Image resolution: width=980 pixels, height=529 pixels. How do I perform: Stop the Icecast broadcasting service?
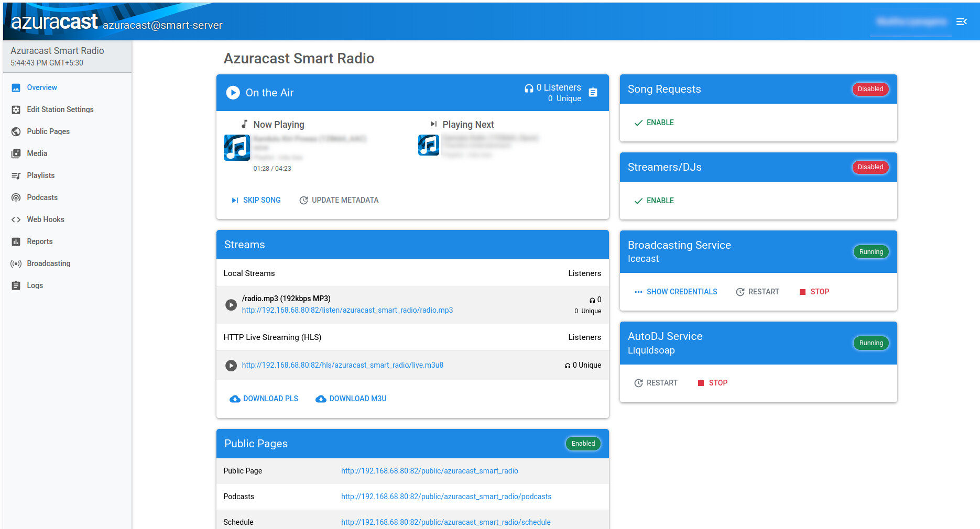[x=814, y=292]
